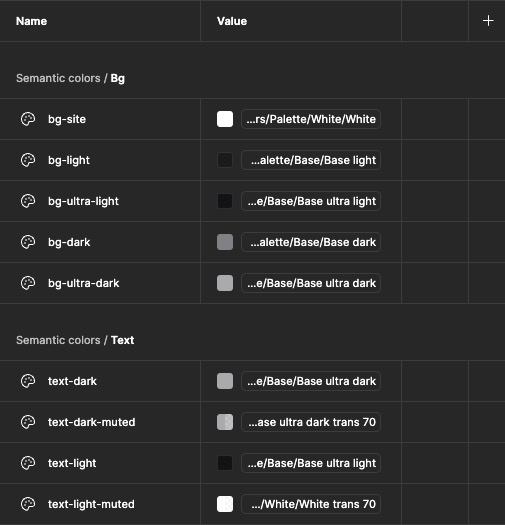Click the palette icon next to bg-ultra-light

coord(28,201)
